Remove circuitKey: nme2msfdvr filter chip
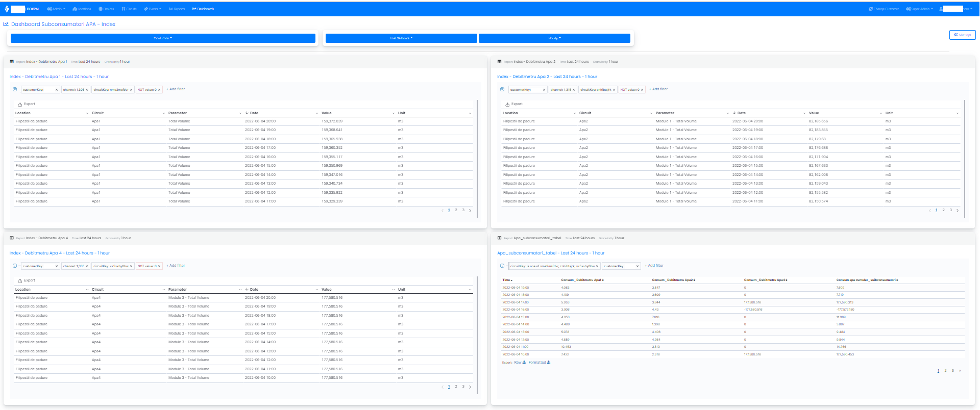The width and height of the screenshot is (980, 410). pyautogui.click(x=131, y=90)
